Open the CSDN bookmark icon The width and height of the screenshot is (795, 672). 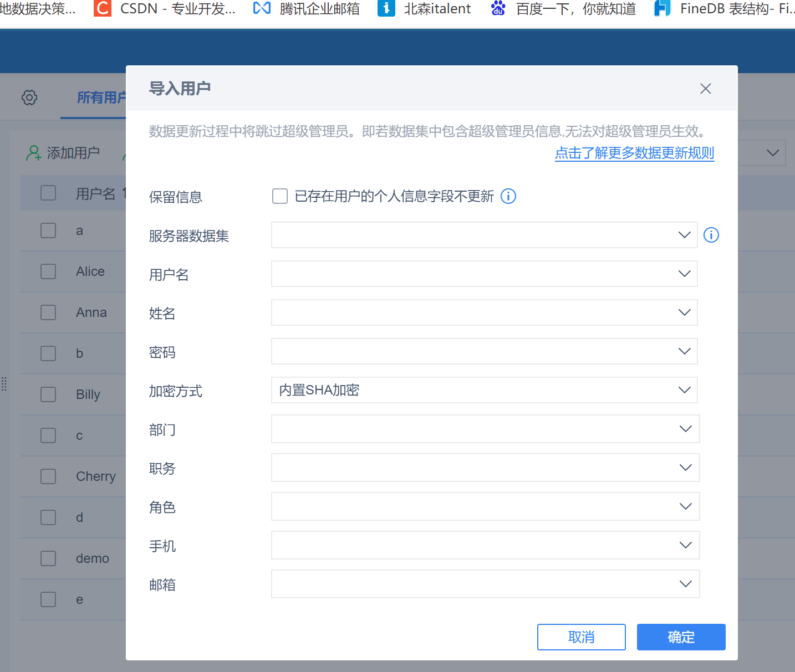coord(103,8)
